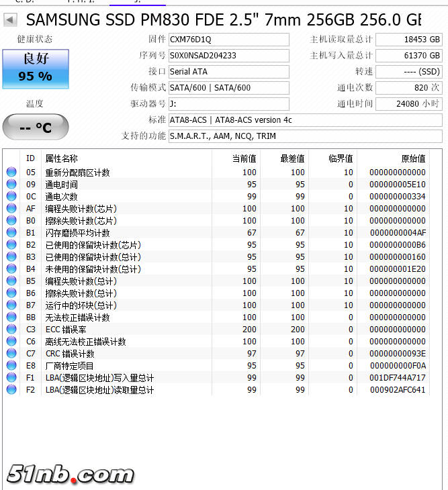Select status orb for attribute AF row

pyautogui.click(x=11, y=208)
